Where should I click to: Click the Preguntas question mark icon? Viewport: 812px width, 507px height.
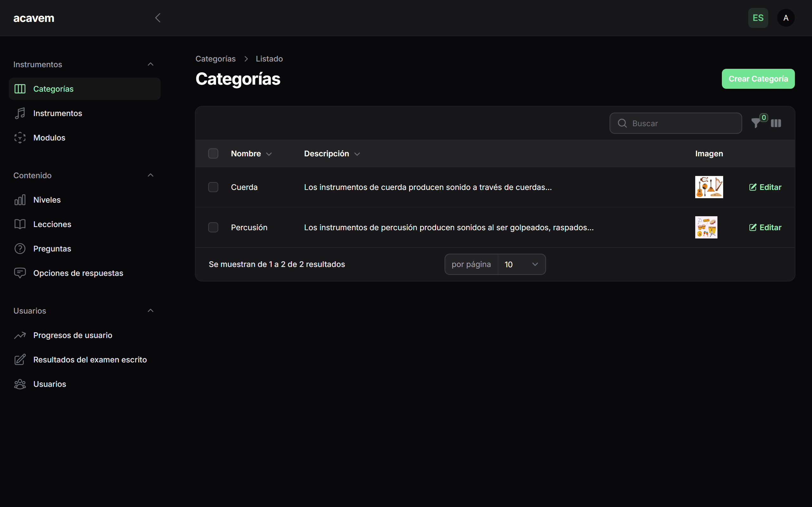pos(19,249)
